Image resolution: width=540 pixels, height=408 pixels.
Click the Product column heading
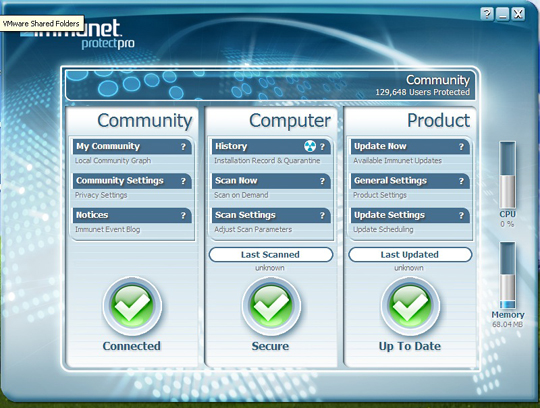pos(438,120)
